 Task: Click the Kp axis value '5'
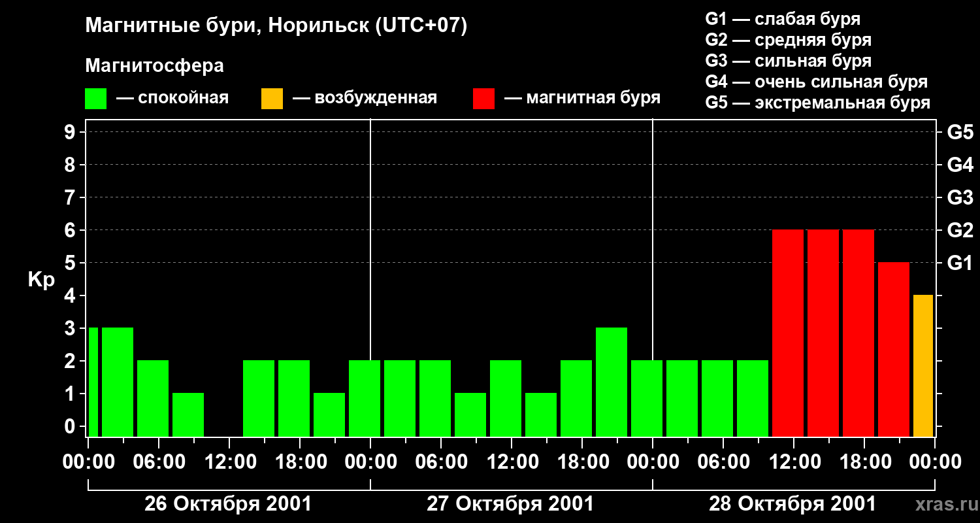71,263
